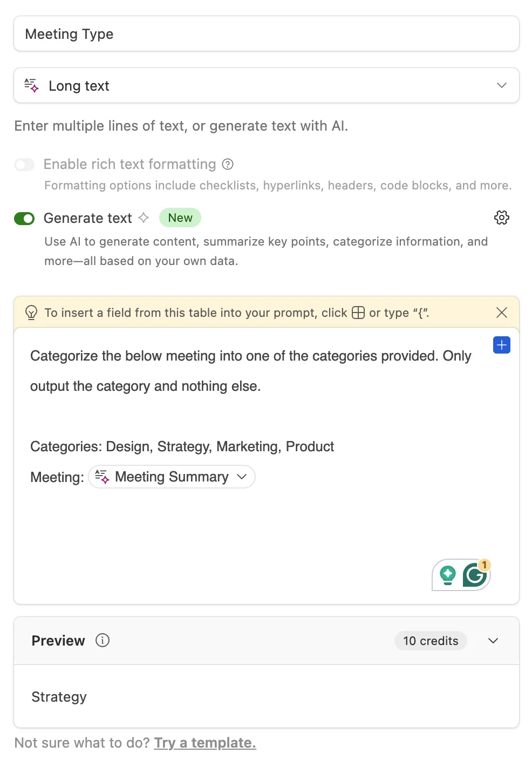Collapse the Preview section chevron
Screen dimensions: 532x760
click(493, 641)
